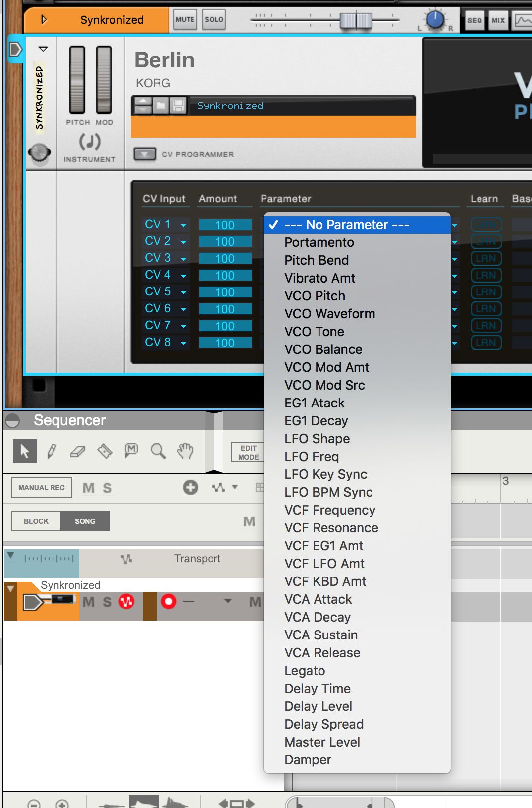The width and height of the screenshot is (532, 808).
Task: Click the round knob below Synkronized label
Action: click(x=39, y=152)
